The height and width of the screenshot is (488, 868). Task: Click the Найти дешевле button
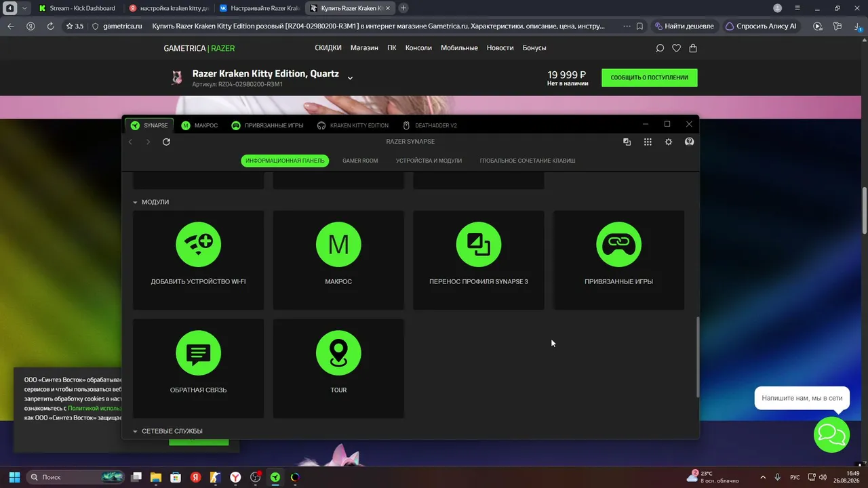684,26
